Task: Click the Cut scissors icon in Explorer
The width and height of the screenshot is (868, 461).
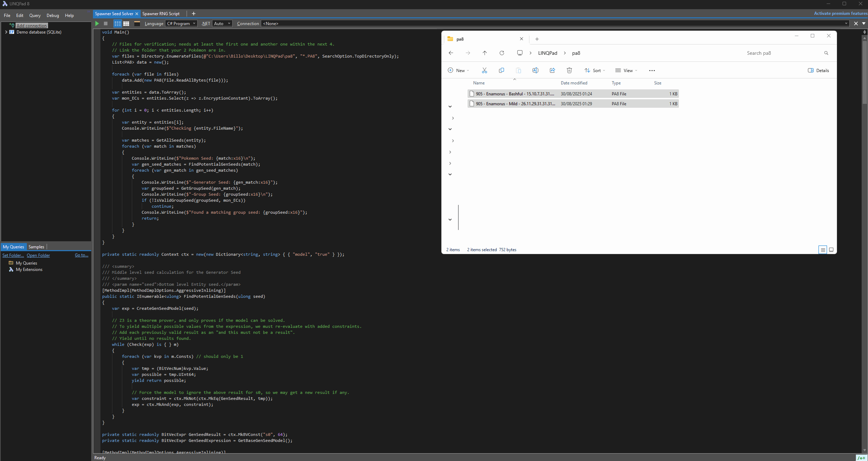Action: coord(484,71)
